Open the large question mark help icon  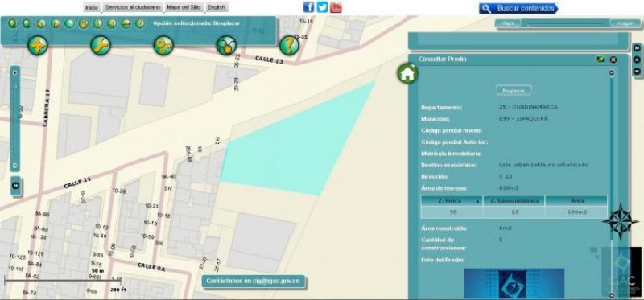coord(289,45)
